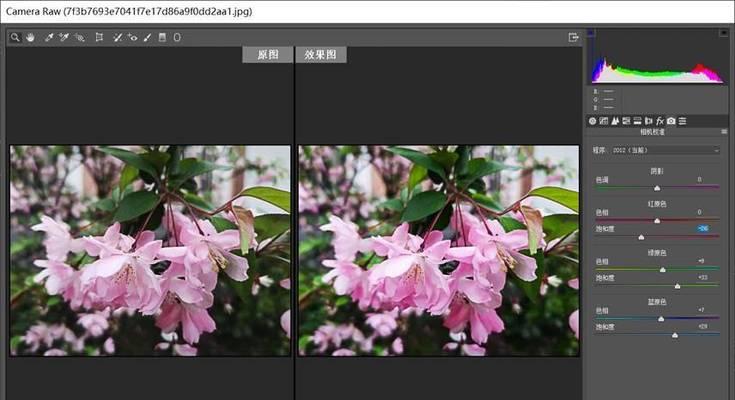
Task: Open the Split Toning panel icon
Action: point(638,121)
